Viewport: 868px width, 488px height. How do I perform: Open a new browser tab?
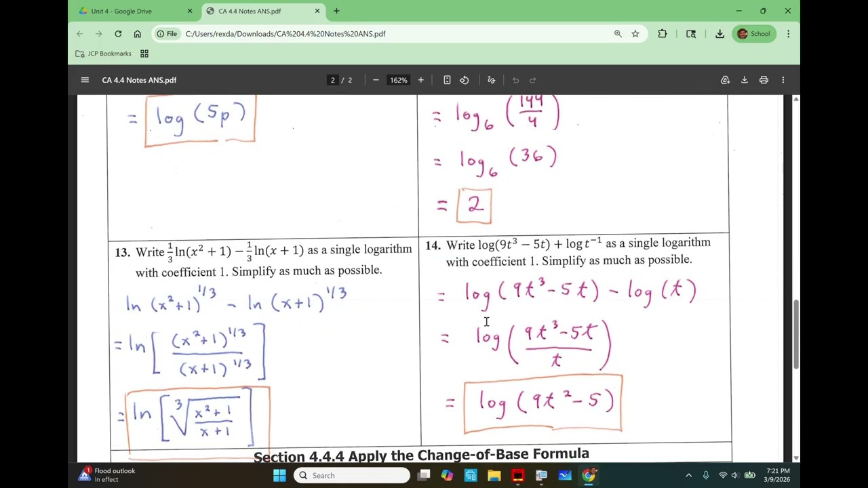336,11
